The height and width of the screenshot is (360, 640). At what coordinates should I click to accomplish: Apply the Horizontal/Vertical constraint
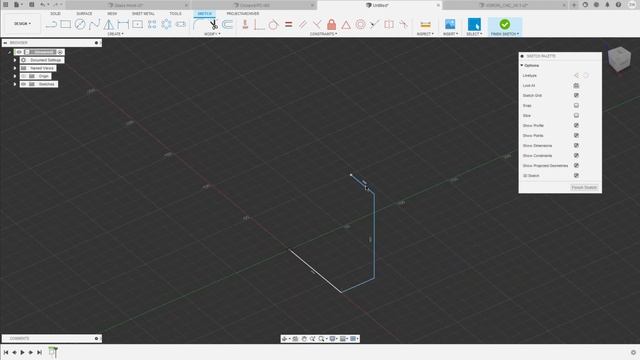click(x=245, y=24)
